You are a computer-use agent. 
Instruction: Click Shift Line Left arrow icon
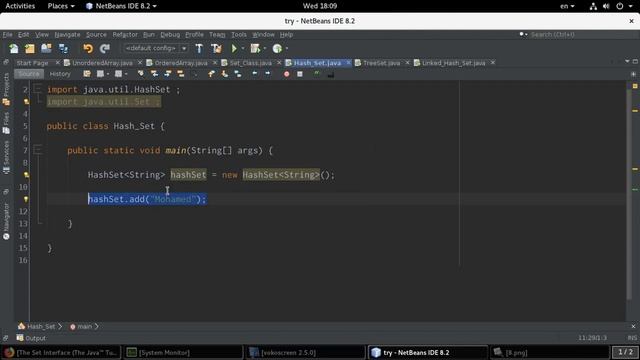255,74
